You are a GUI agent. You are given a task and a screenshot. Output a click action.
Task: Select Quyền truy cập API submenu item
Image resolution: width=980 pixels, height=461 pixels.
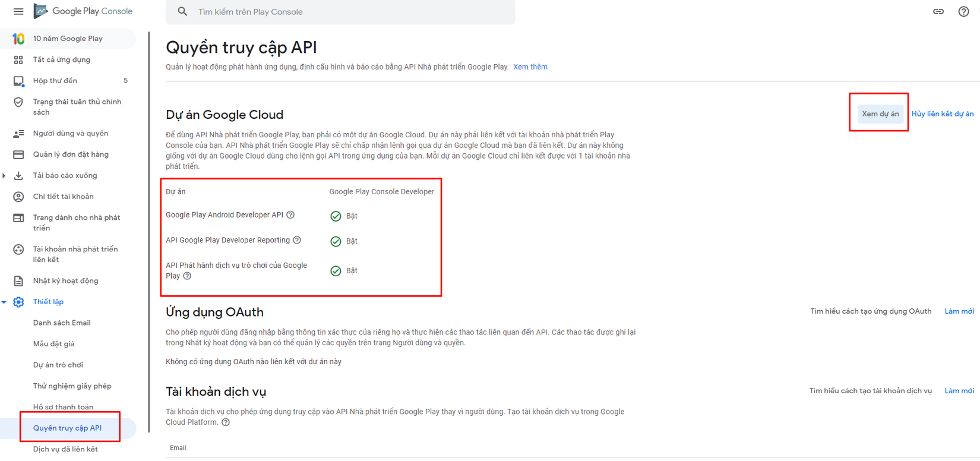(x=68, y=428)
